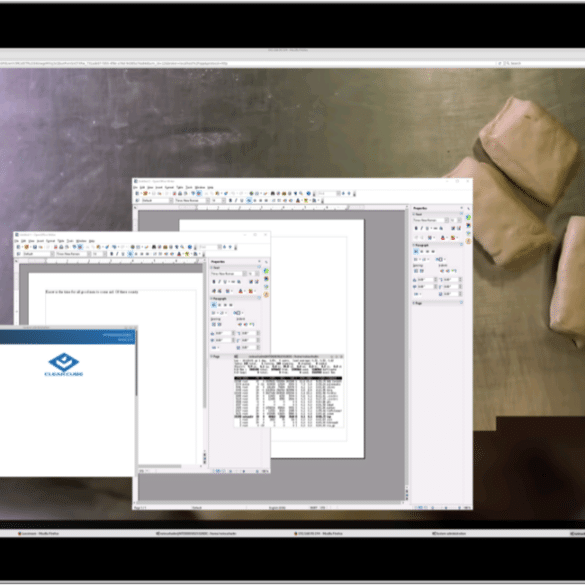Viewport: 585px width, 585px height.
Task: Open Help menu in larger Writer window
Action: pyautogui.click(x=210, y=187)
